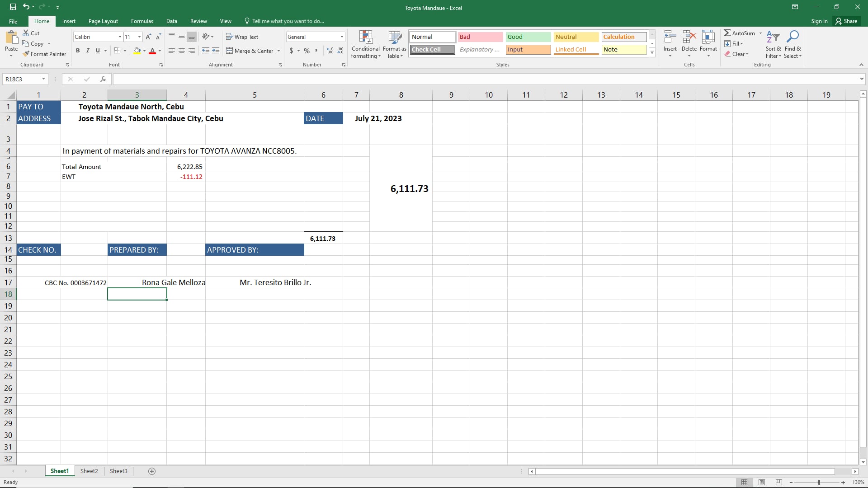868x488 pixels.
Task: Click the Format Painter brush icon
Action: tap(26, 54)
